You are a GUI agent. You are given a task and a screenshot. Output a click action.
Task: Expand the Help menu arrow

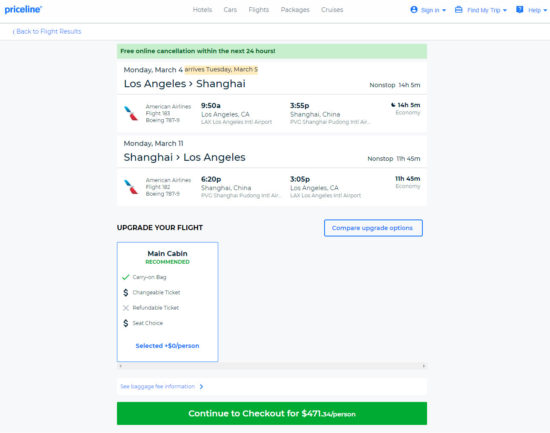pos(545,10)
